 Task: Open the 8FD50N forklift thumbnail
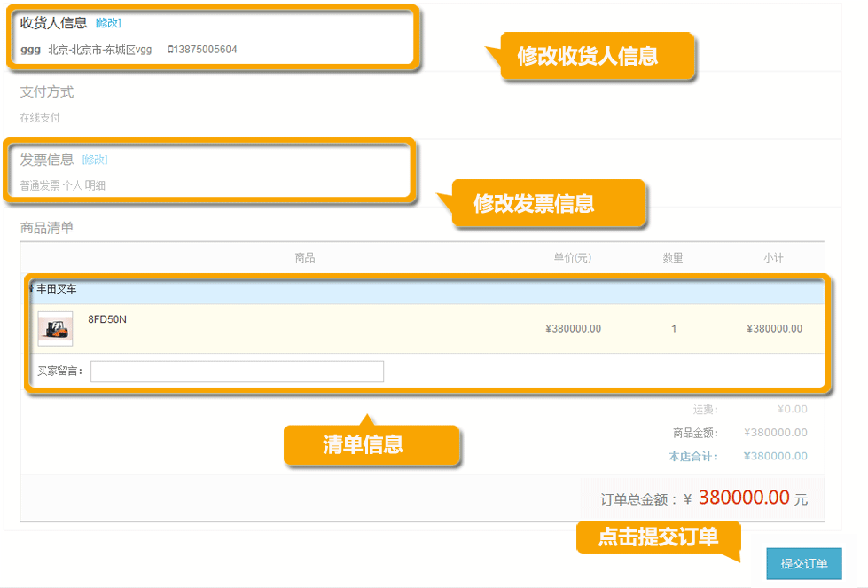click(55, 329)
